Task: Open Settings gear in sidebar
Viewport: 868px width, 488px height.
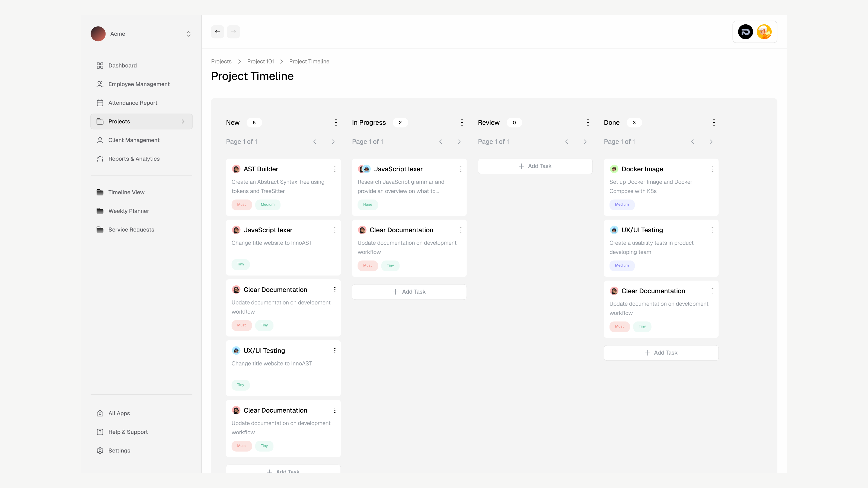Action: 100,451
